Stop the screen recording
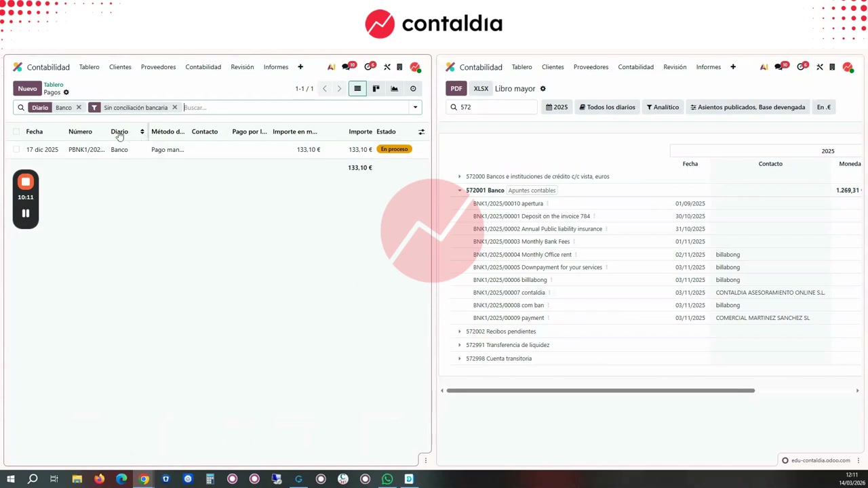868x488 pixels. [25, 182]
